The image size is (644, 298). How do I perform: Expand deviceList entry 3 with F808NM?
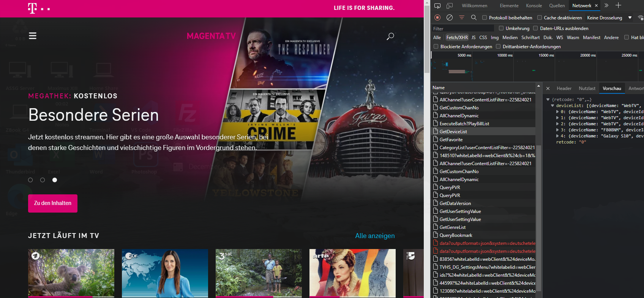pyautogui.click(x=557, y=130)
